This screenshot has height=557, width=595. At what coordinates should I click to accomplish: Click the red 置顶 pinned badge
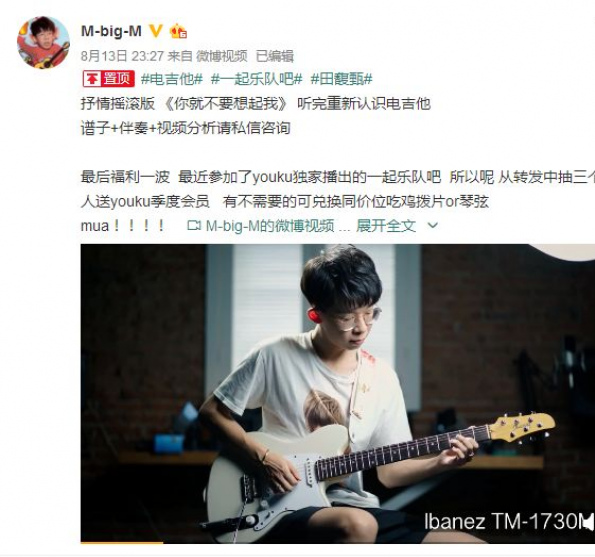pyautogui.click(x=108, y=79)
